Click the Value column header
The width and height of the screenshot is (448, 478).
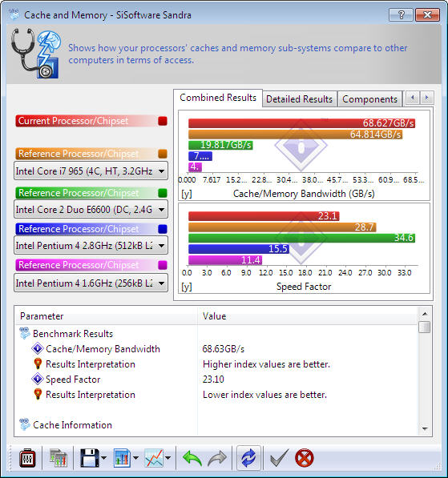pos(307,316)
